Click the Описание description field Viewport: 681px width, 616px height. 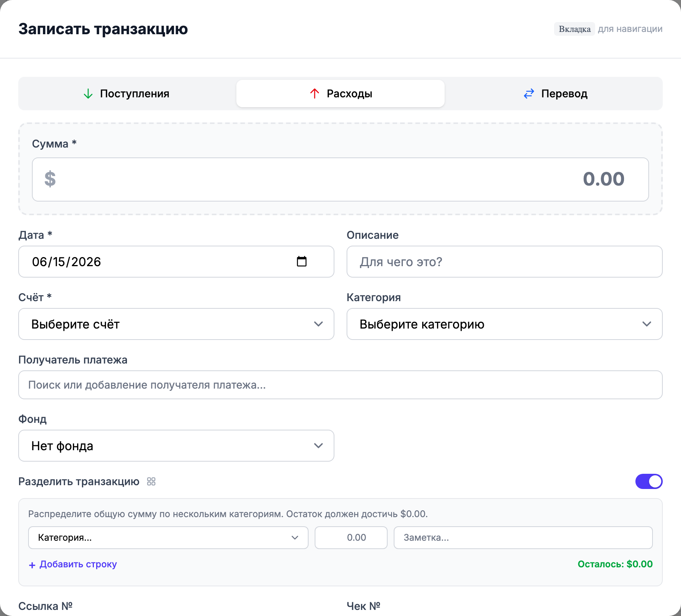[504, 262]
